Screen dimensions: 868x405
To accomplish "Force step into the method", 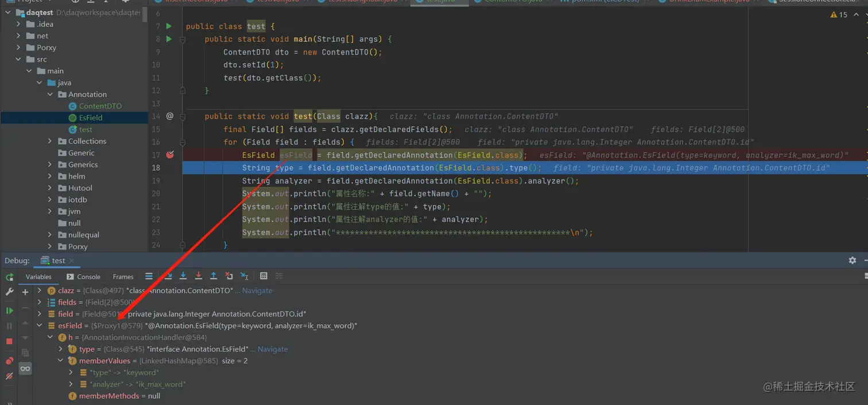I will point(199,277).
